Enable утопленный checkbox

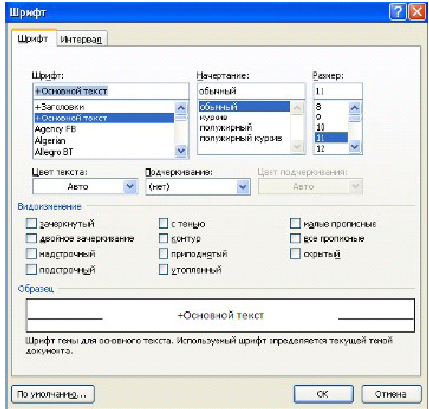[163, 269]
